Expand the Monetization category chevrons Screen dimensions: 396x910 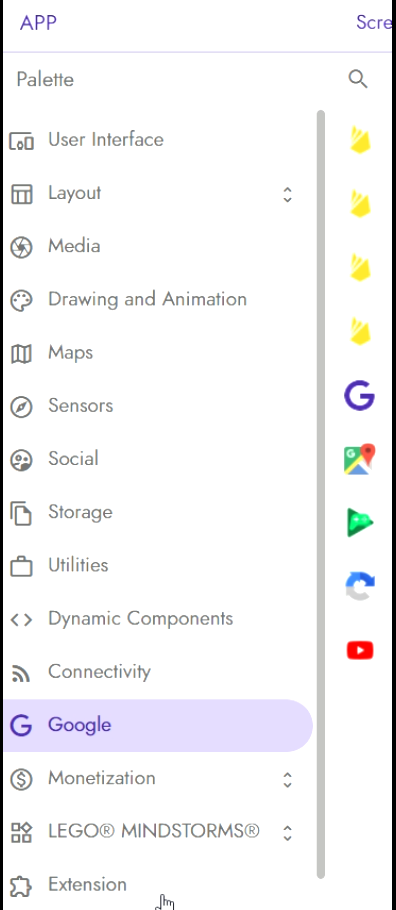pos(287,779)
